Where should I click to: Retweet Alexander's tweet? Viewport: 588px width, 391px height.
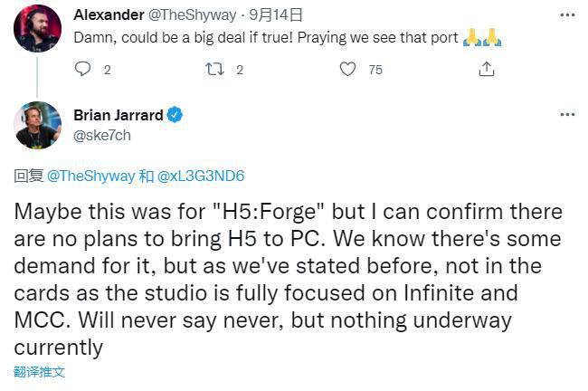pos(215,70)
